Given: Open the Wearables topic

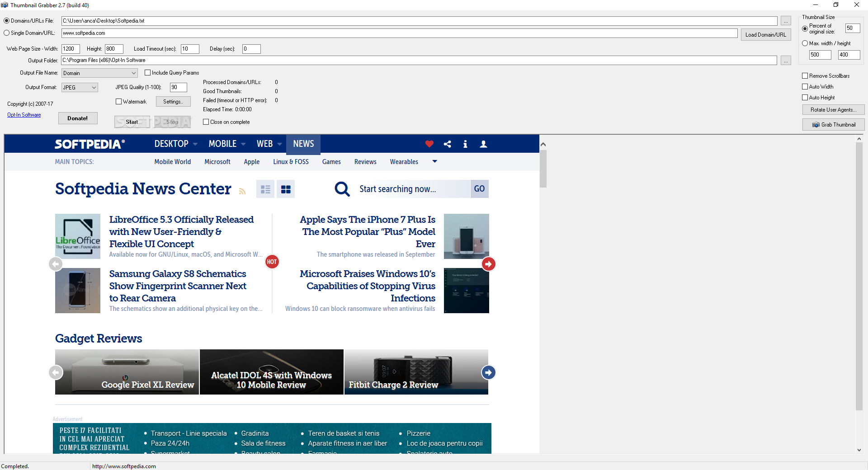Looking at the screenshot, I should 404,162.
